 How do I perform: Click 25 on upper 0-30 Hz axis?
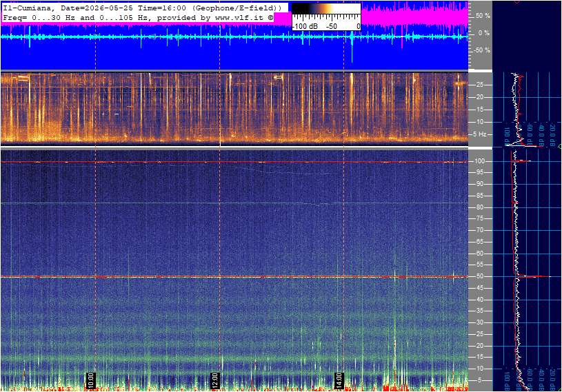coord(480,85)
